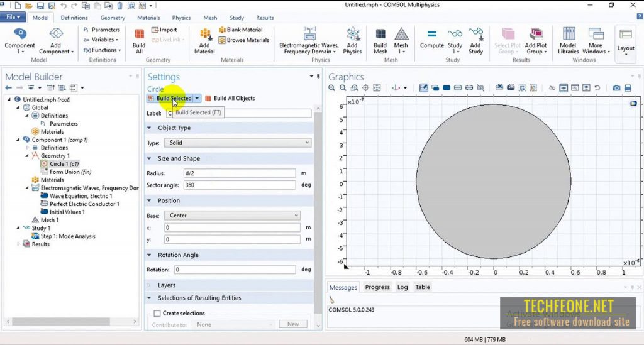This screenshot has height=345, width=644.
Task: Click Reset Hiding in Graphics toolbar
Action: coord(597,88)
